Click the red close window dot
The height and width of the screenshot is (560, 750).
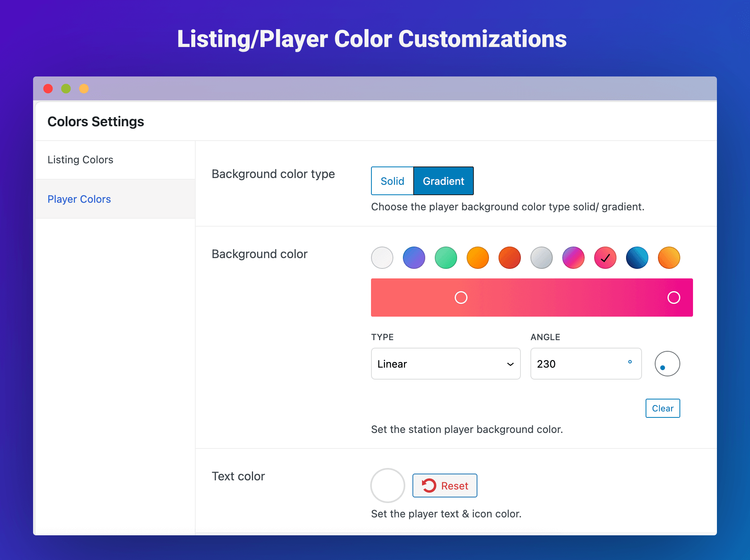click(x=48, y=88)
